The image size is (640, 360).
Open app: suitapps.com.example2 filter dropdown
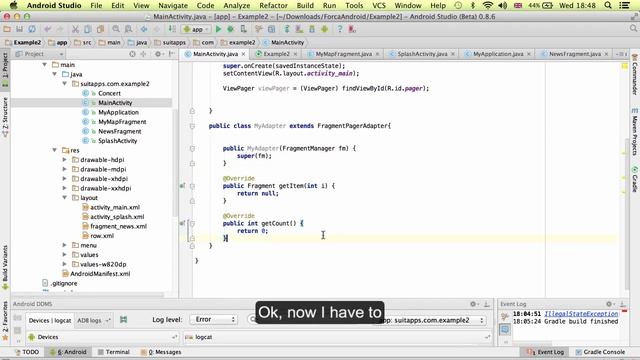pyautogui.click(x=433, y=320)
